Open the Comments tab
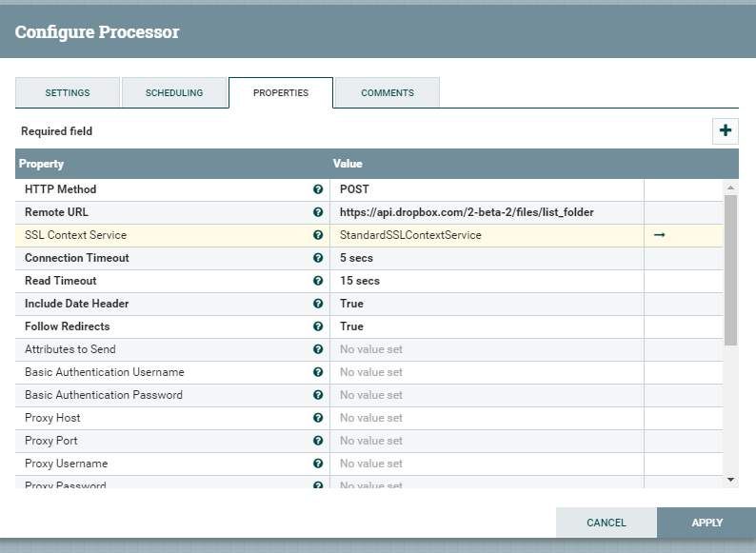 click(x=388, y=93)
